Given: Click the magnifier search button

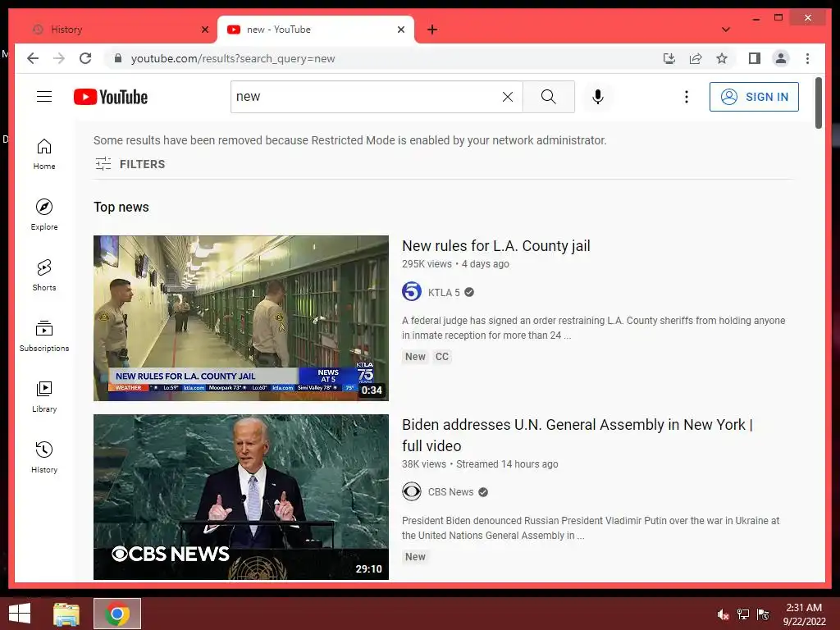Looking at the screenshot, I should (x=548, y=97).
